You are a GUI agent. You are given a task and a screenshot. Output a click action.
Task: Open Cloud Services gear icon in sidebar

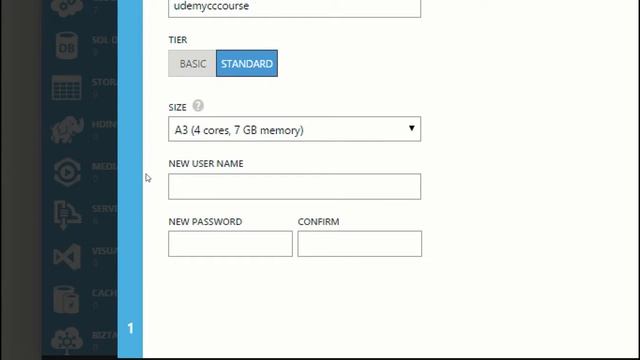(67, 8)
